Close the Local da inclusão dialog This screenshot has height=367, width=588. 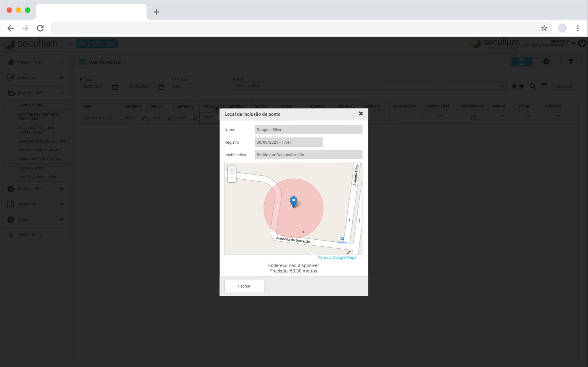tap(361, 114)
